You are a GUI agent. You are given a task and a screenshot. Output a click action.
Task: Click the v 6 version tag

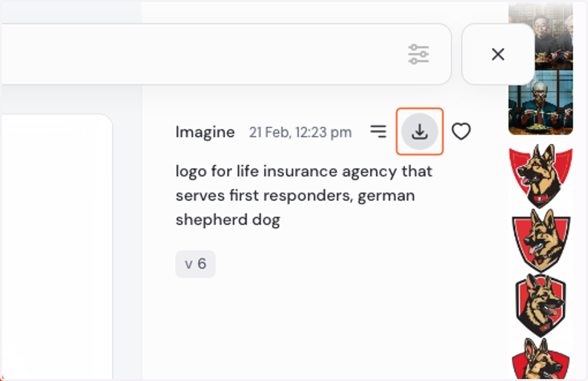[x=196, y=264]
